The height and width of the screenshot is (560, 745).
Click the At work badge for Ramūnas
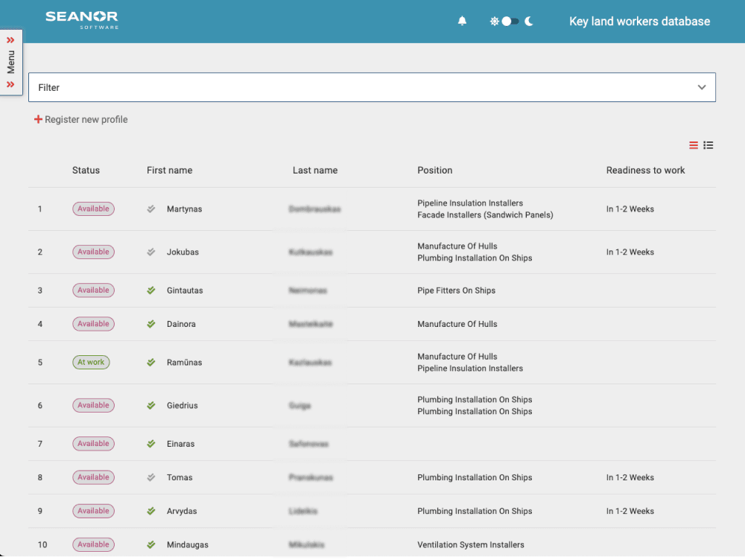click(91, 363)
